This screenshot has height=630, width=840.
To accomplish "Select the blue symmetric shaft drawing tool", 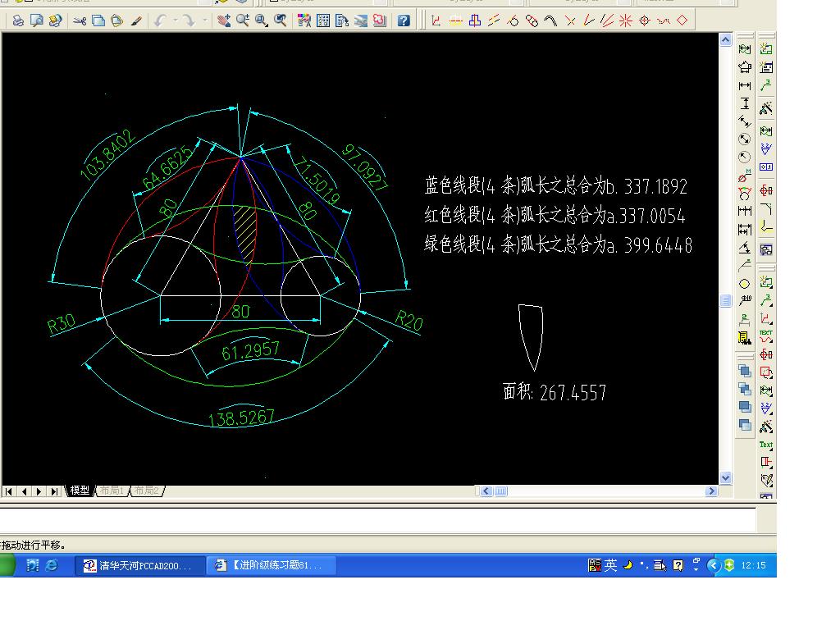I will 475,21.
